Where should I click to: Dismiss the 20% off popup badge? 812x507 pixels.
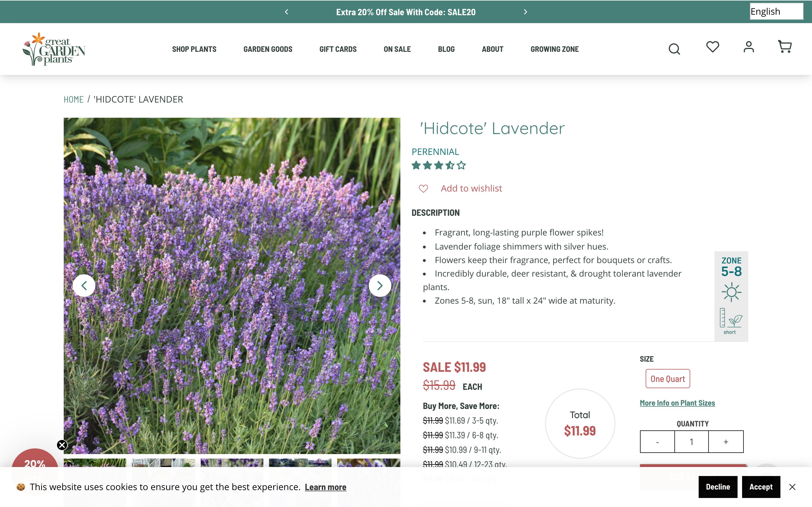click(x=62, y=445)
